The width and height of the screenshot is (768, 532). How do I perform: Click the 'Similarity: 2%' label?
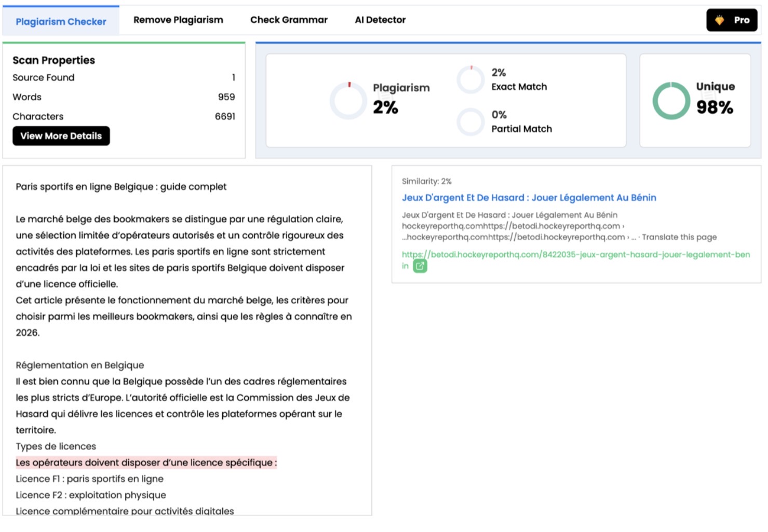pos(427,181)
